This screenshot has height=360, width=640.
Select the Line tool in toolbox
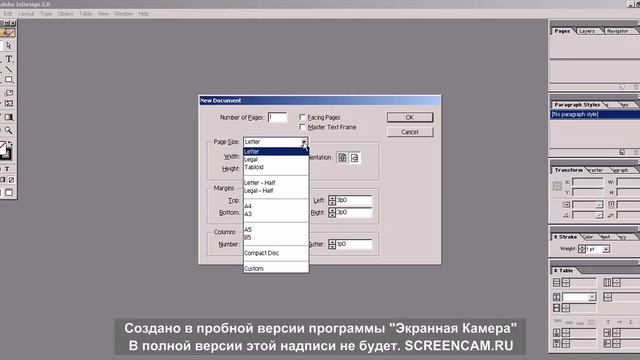tap(9, 69)
